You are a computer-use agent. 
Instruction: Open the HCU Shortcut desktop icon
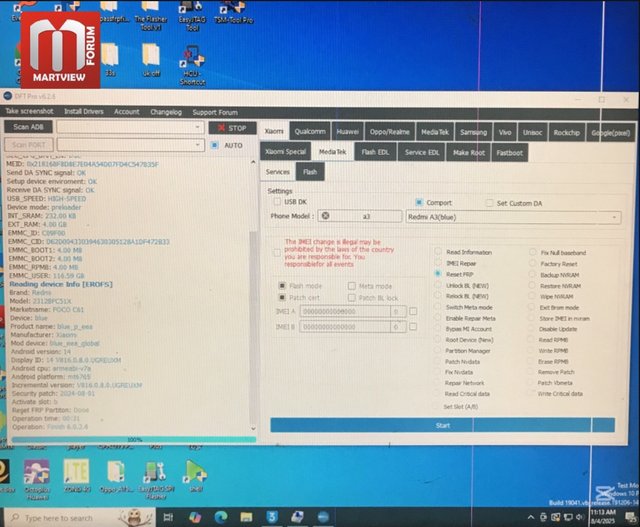(x=192, y=65)
